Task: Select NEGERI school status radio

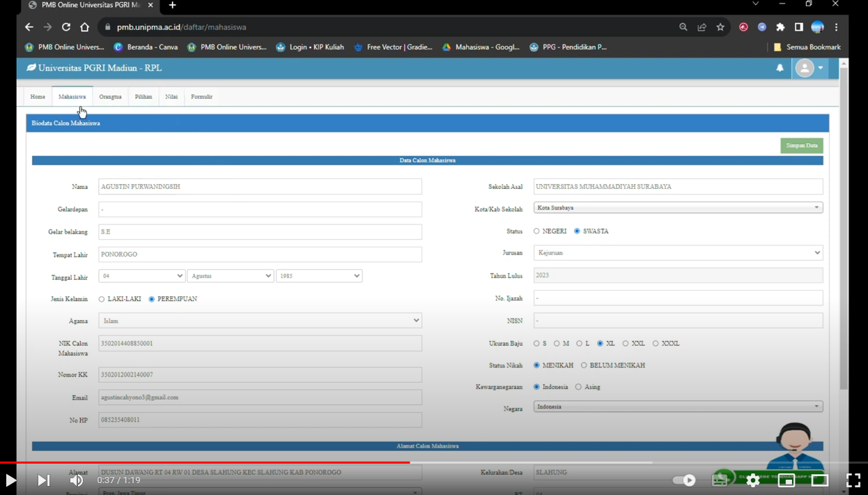Action: (536, 231)
